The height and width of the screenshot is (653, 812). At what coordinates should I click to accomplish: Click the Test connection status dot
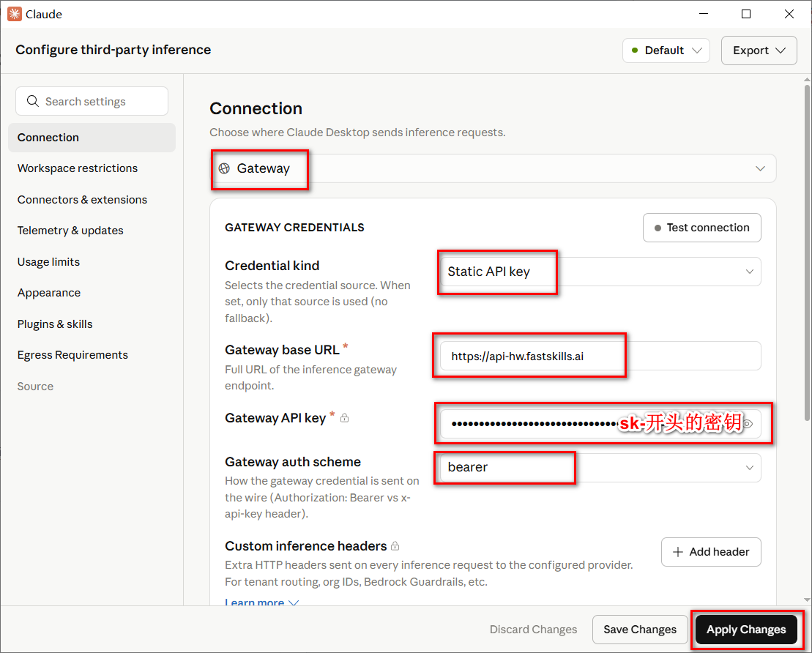click(658, 228)
